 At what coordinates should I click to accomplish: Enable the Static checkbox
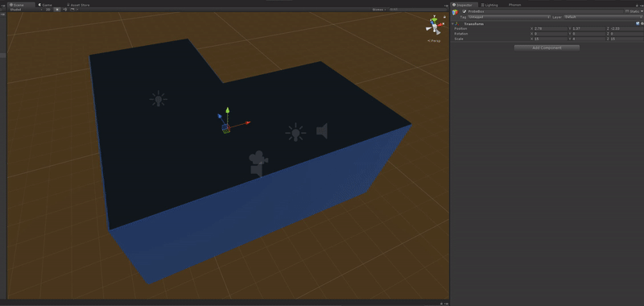point(627,11)
